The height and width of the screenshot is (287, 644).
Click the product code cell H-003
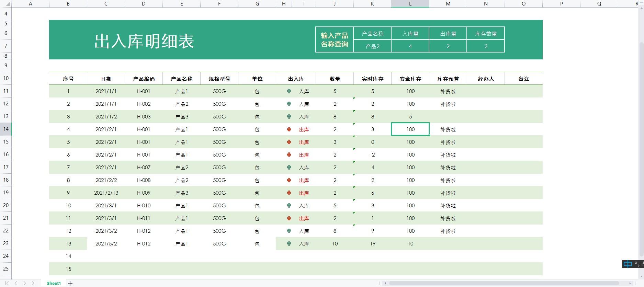coord(144,117)
